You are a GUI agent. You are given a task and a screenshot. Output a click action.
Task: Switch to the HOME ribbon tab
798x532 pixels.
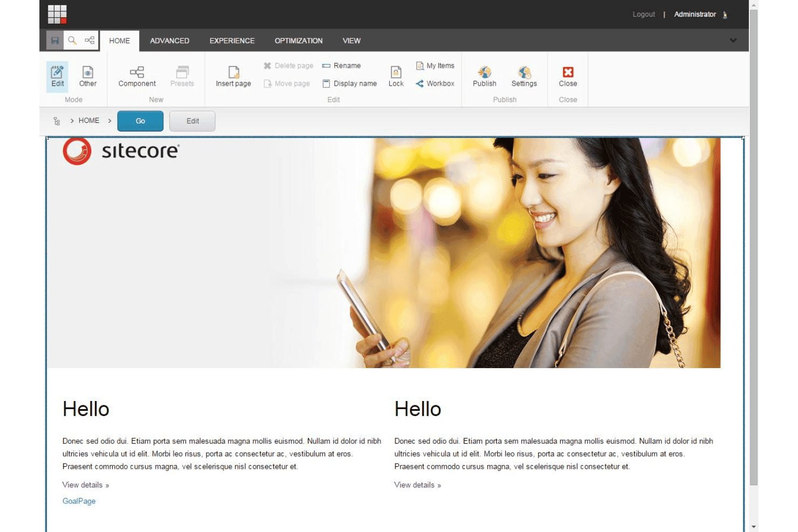point(120,40)
